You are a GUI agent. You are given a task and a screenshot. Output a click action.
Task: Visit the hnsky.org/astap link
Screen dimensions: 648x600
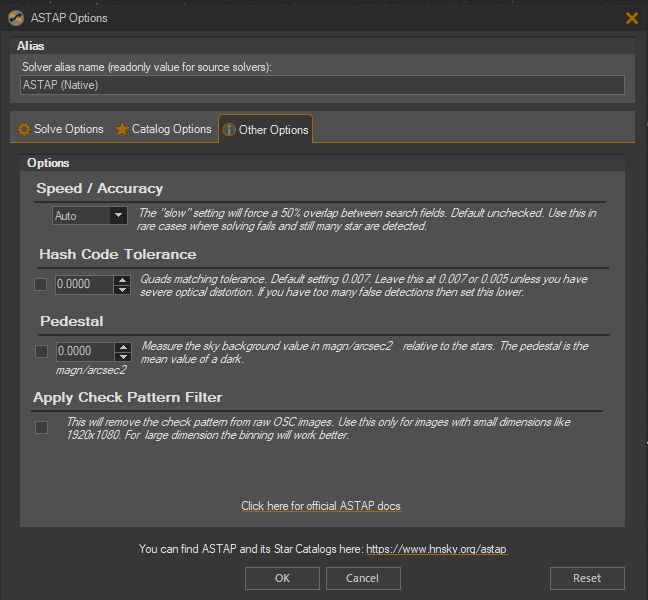click(436, 549)
